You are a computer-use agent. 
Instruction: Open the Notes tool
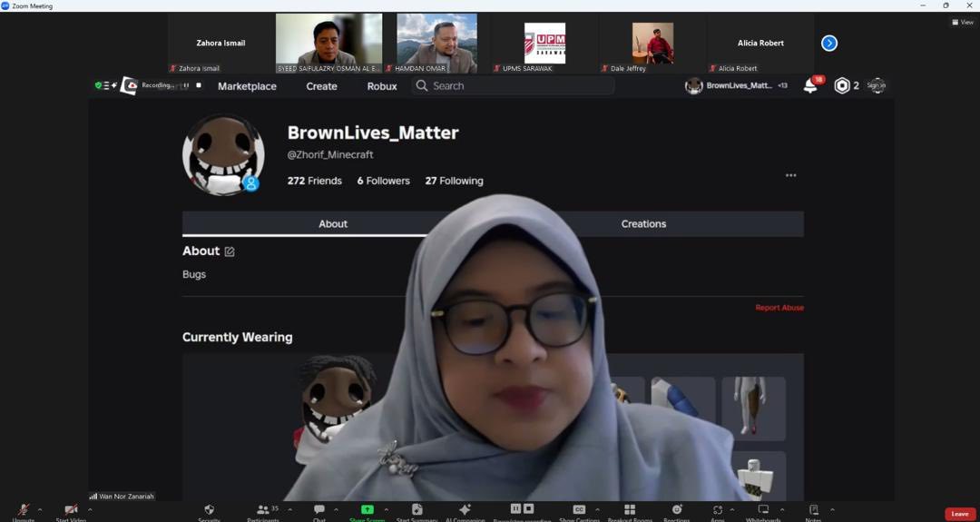[x=813, y=512]
